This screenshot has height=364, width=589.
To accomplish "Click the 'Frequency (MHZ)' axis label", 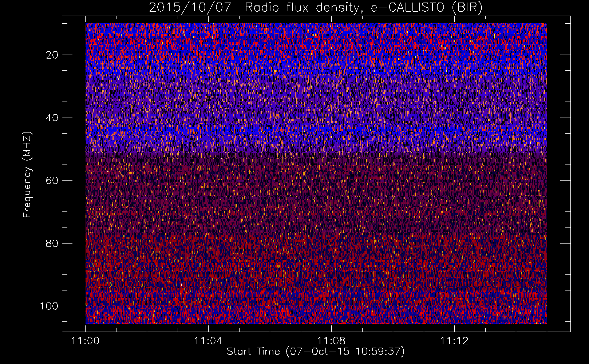I will (x=27, y=174).
